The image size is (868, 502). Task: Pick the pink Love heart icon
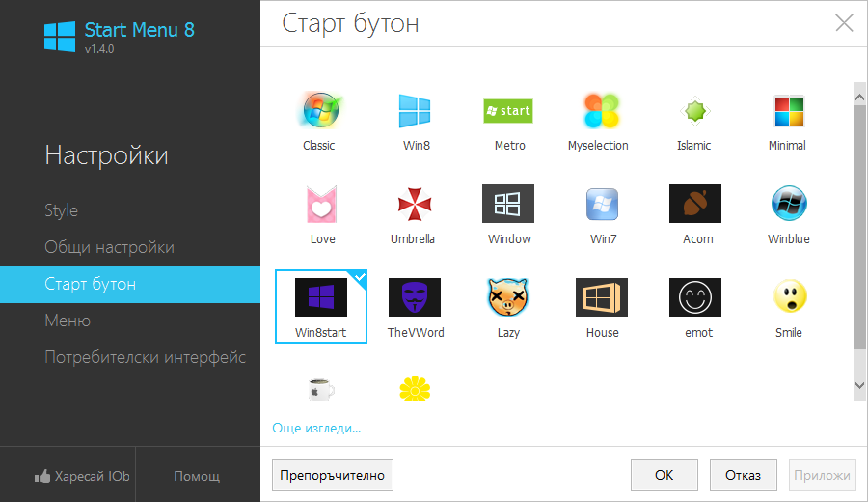(x=321, y=205)
